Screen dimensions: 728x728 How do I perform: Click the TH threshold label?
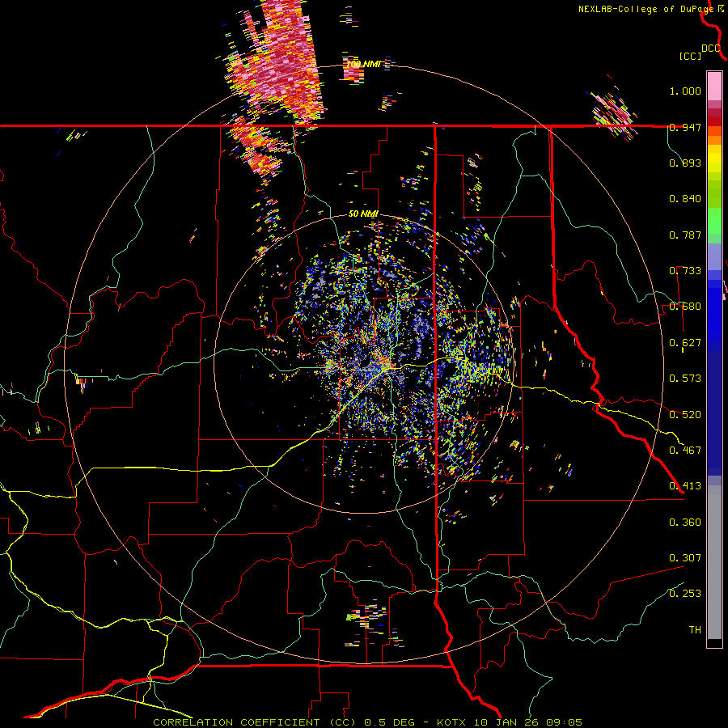(x=695, y=630)
